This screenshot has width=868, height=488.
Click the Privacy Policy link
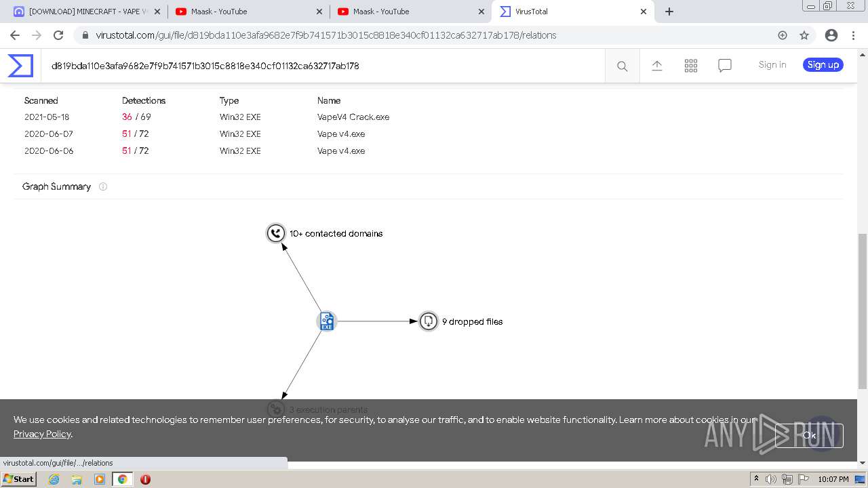pos(42,434)
